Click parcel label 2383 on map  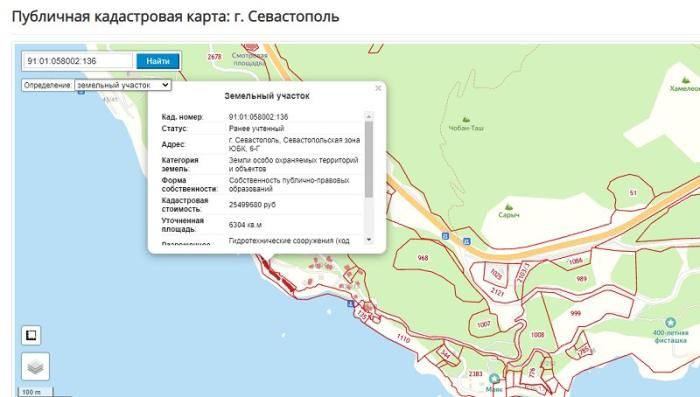476,373
